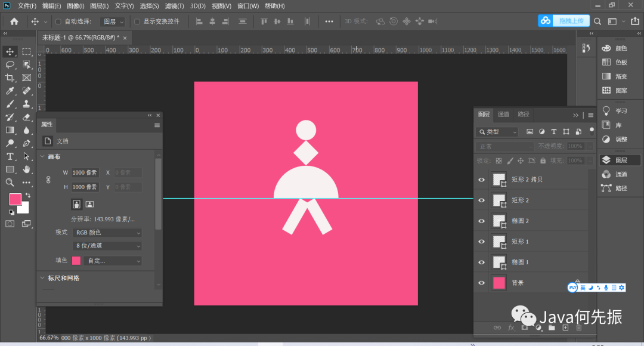644x346 pixels.
Task: Click the pink foreground color swatch
Action: click(15, 199)
